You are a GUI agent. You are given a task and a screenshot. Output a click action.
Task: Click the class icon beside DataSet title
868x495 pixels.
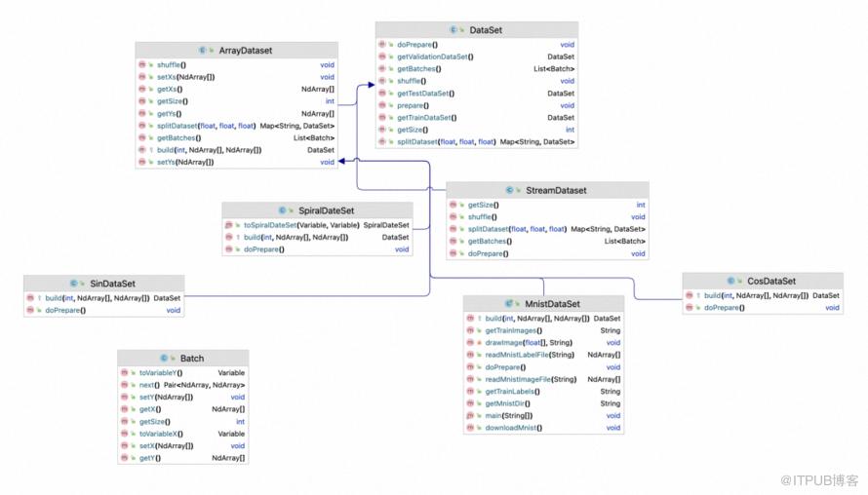[x=454, y=30]
